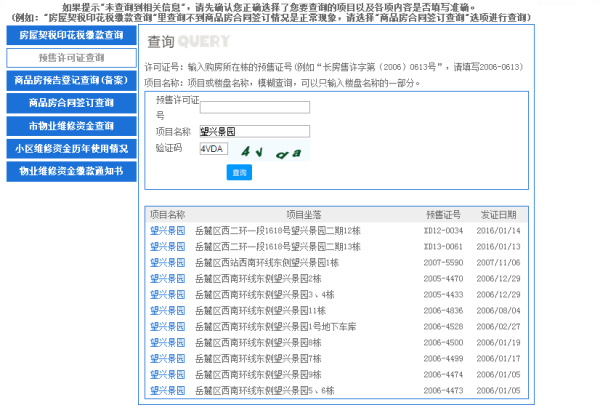600x405 pixels.
Task: Open 望兴景园 link for 11栋 row
Action: [x=167, y=310]
